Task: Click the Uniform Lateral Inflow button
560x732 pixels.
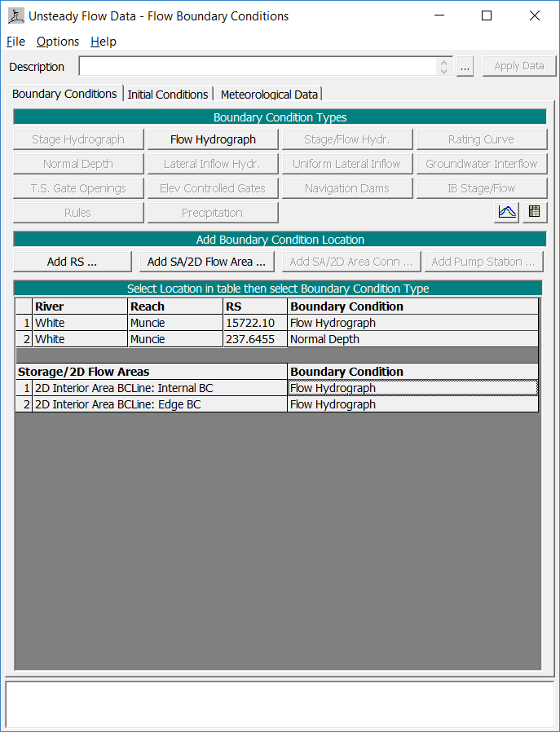Action: 347,164
